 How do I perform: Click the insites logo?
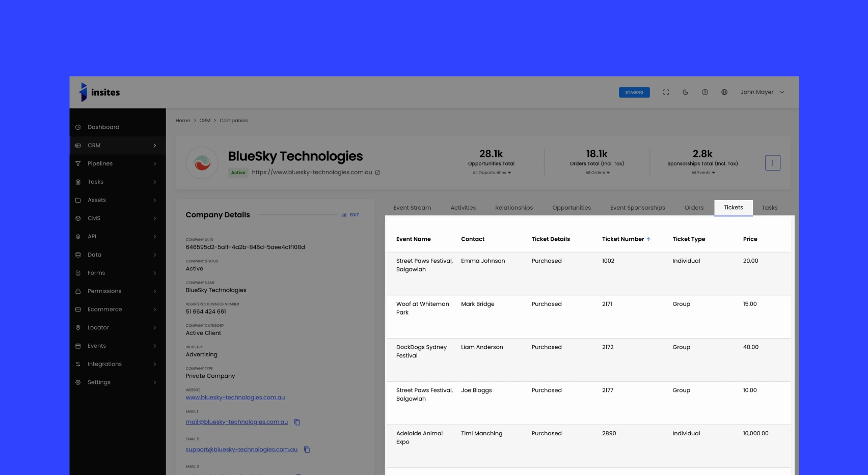click(x=100, y=92)
